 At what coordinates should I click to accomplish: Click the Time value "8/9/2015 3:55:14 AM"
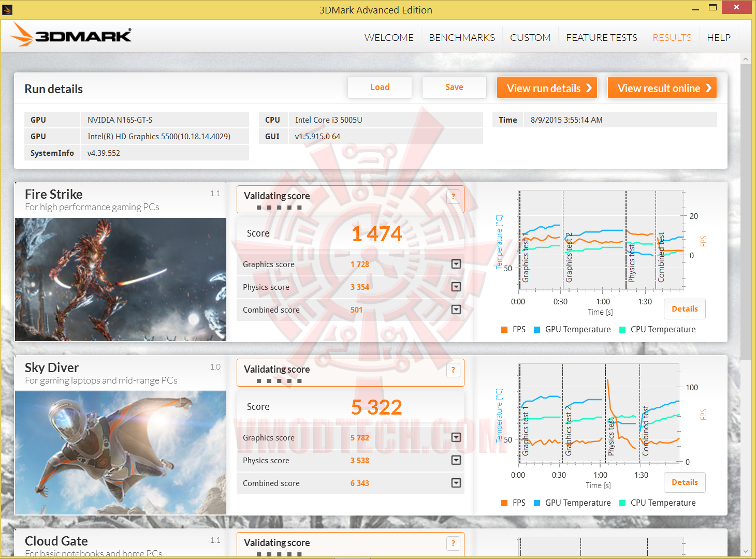(x=566, y=120)
